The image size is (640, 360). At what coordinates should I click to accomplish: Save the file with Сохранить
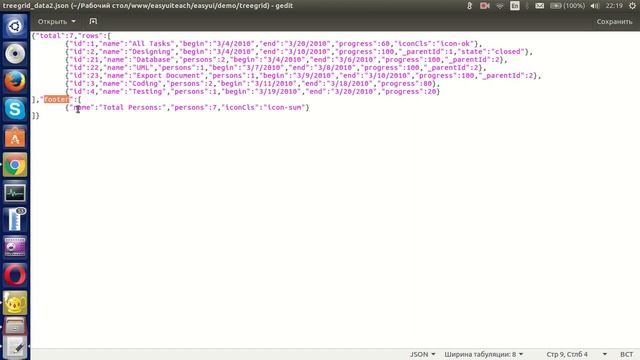click(614, 22)
